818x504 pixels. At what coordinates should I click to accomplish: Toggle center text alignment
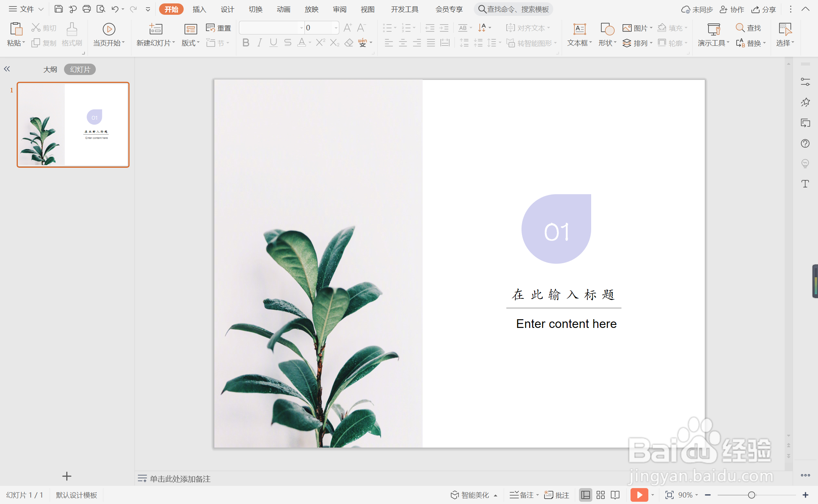[403, 43]
